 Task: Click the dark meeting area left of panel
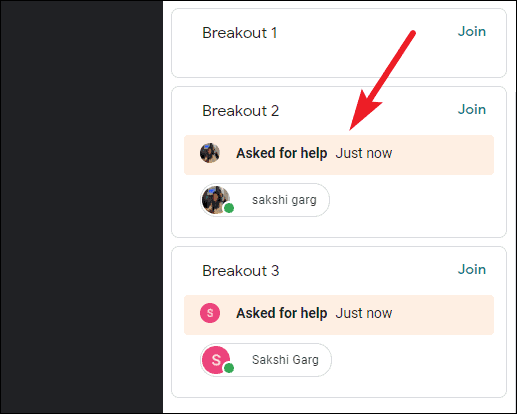coord(82,207)
